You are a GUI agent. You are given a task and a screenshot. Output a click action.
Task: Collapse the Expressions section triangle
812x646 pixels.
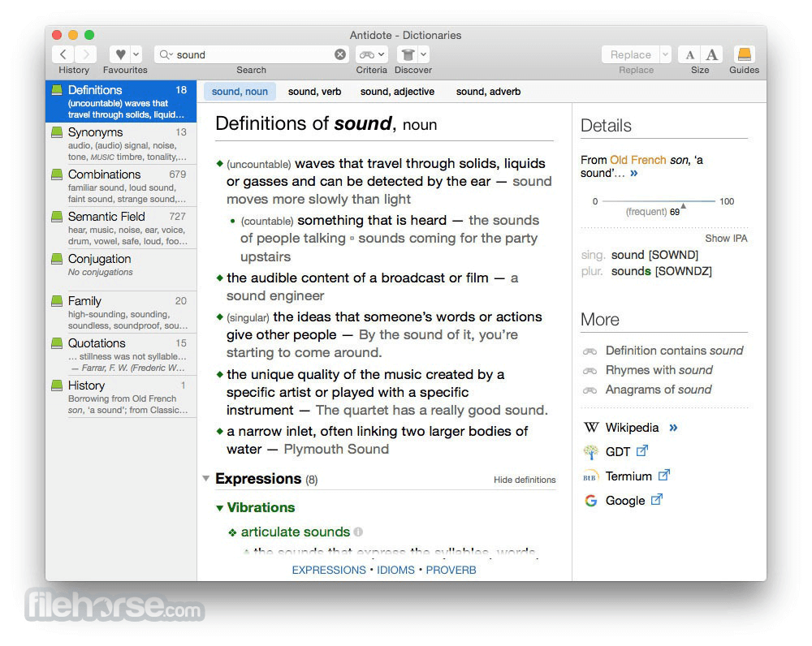(206, 478)
